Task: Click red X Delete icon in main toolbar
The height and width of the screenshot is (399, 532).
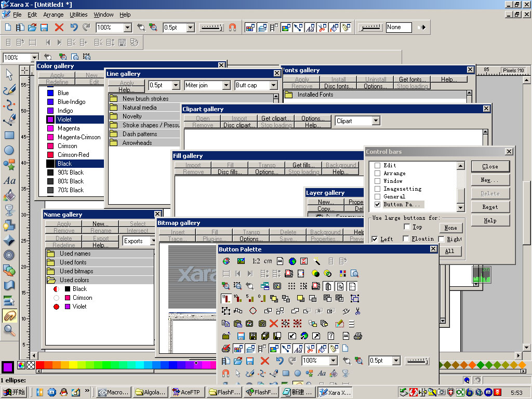Action: click(59, 27)
